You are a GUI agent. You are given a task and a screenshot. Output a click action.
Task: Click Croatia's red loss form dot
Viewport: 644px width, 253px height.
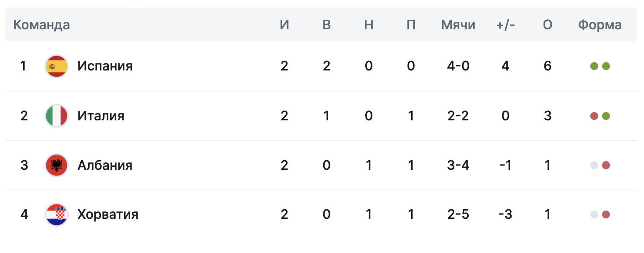(606, 215)
